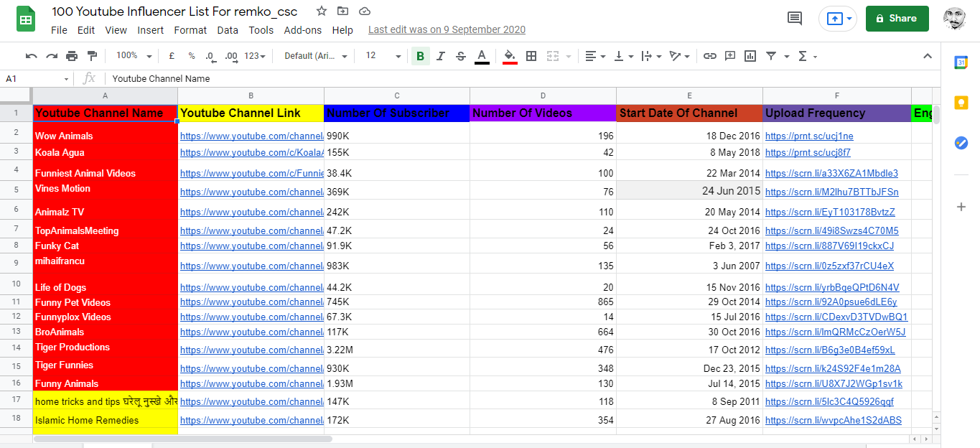This screenshot has height=448, width=980.
Task: Select the Paint format tool
Action: tap(92, 56)
